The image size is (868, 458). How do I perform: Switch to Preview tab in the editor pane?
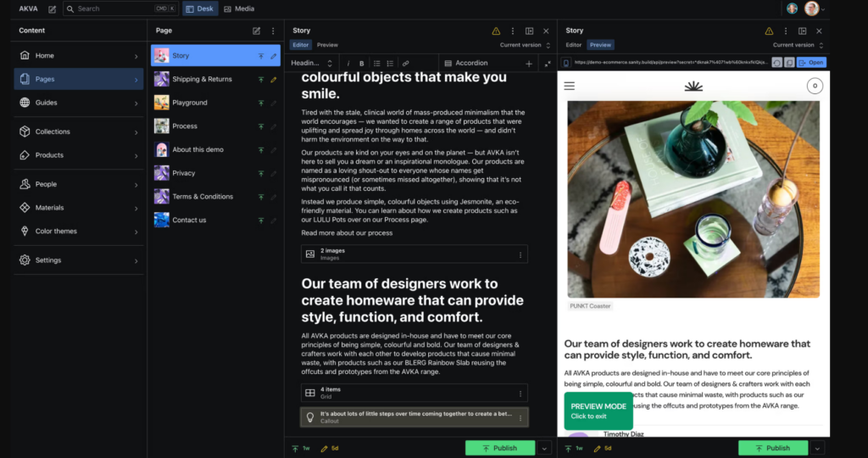coord(327,45)
